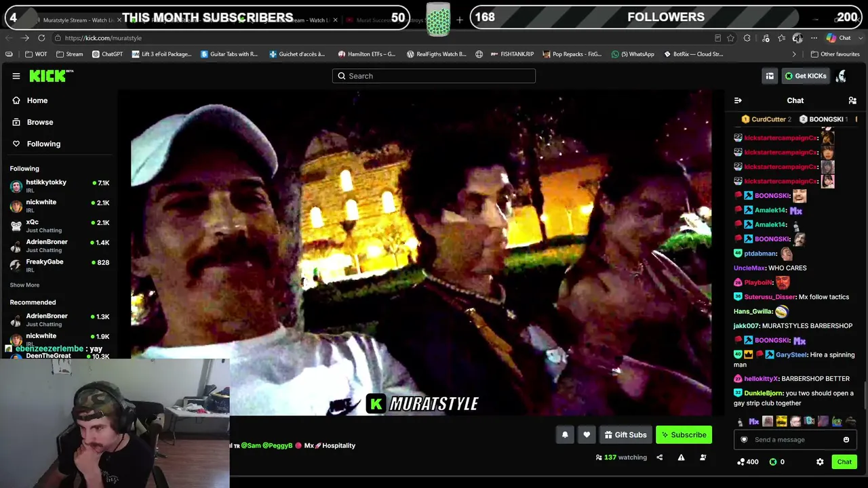
Task: Enable stream notifications with the bell icon
Action: coord(565,434)
